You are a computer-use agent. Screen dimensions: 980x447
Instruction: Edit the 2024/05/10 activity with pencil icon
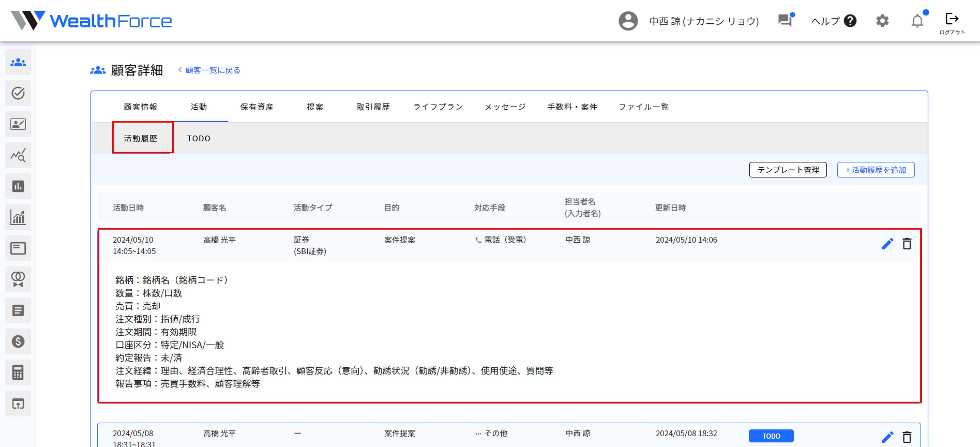pyautogui.click(x=887, y=244)
